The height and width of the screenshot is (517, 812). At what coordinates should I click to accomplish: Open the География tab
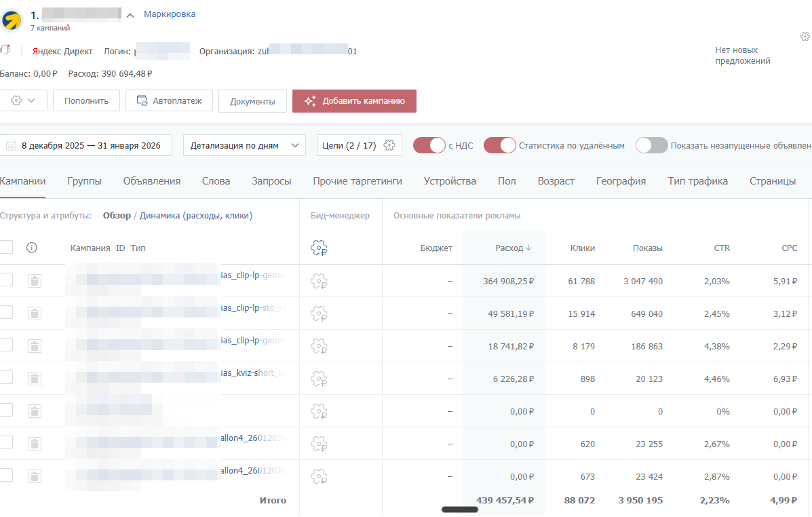(x=621, y=181)
